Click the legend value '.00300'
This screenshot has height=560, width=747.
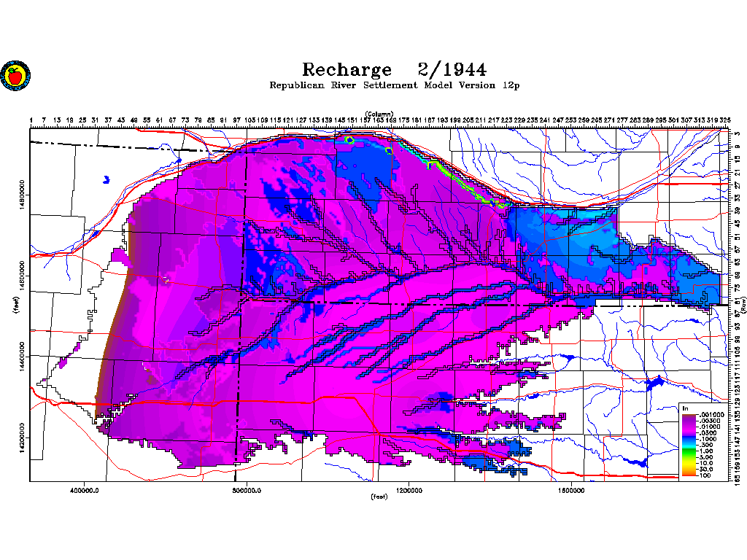(x=709, y=421)
